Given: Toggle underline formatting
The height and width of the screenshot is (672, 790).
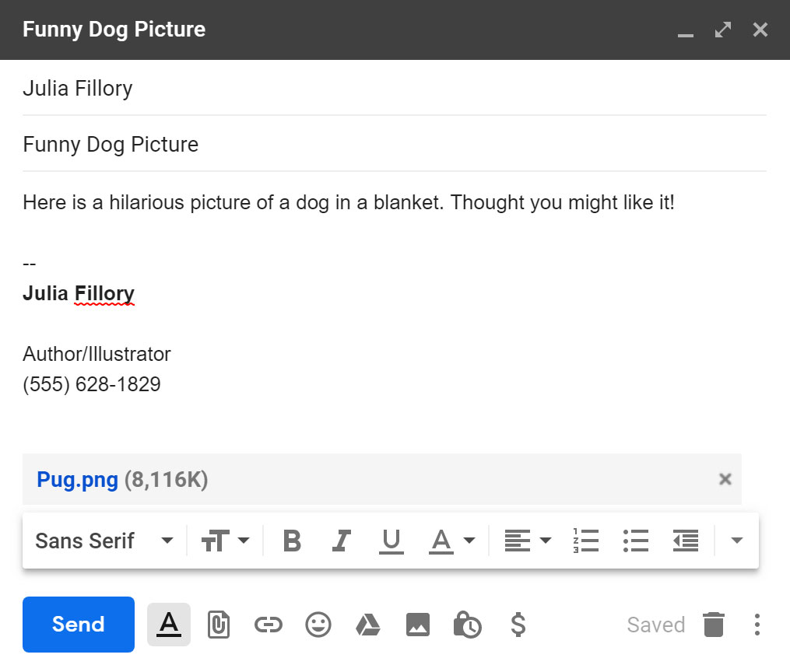Looking at the screenshot, I should coord(391,541).
